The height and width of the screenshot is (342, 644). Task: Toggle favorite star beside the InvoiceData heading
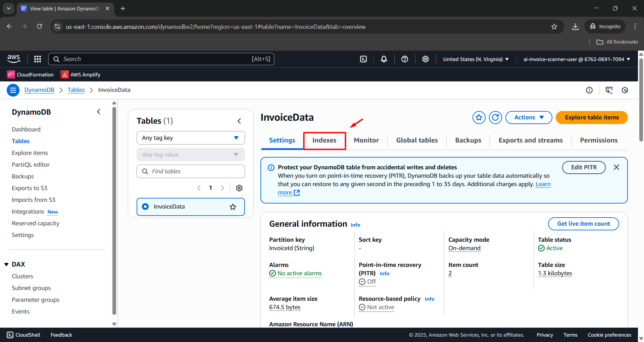click(479, 117)
